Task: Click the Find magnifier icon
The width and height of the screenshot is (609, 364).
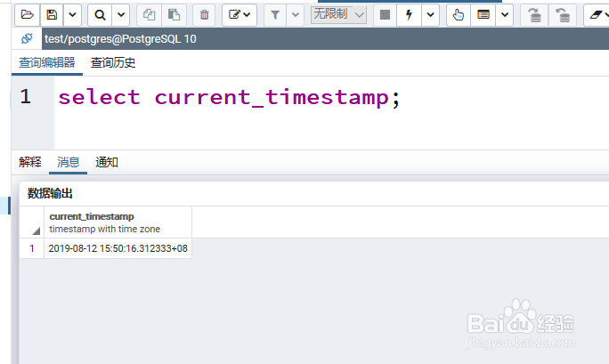Action: point(100,15)
